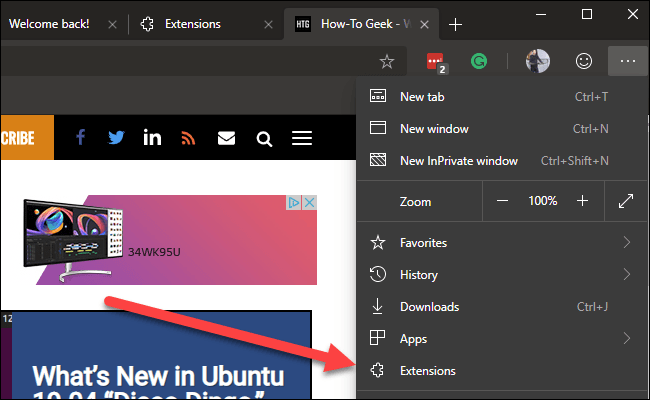Image resolution: width=650 pixels, height=400 pixels.
Task: Expand the History submenu
Action: point(626,274)
